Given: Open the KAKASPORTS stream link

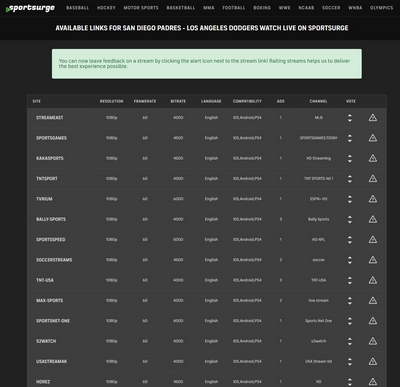Looking at the screenshot, I should click(50, 158).
